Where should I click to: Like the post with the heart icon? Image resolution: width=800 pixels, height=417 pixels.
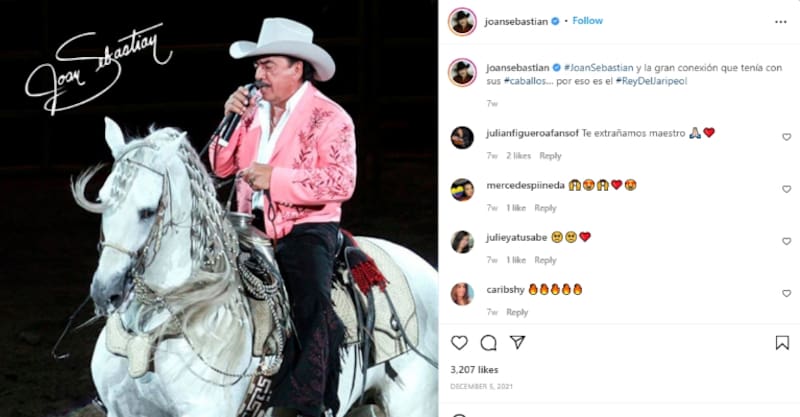pyautogui.click(x=459, y=342)
